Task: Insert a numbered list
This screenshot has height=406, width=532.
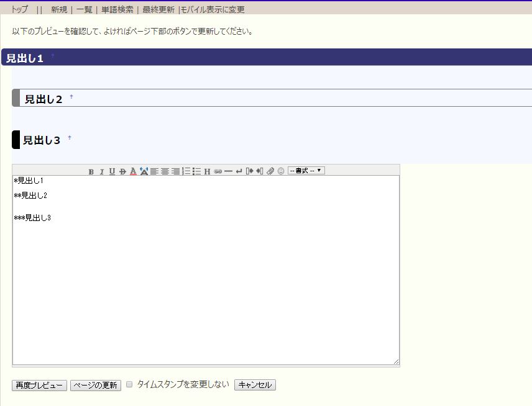Action: coord(186,171)
